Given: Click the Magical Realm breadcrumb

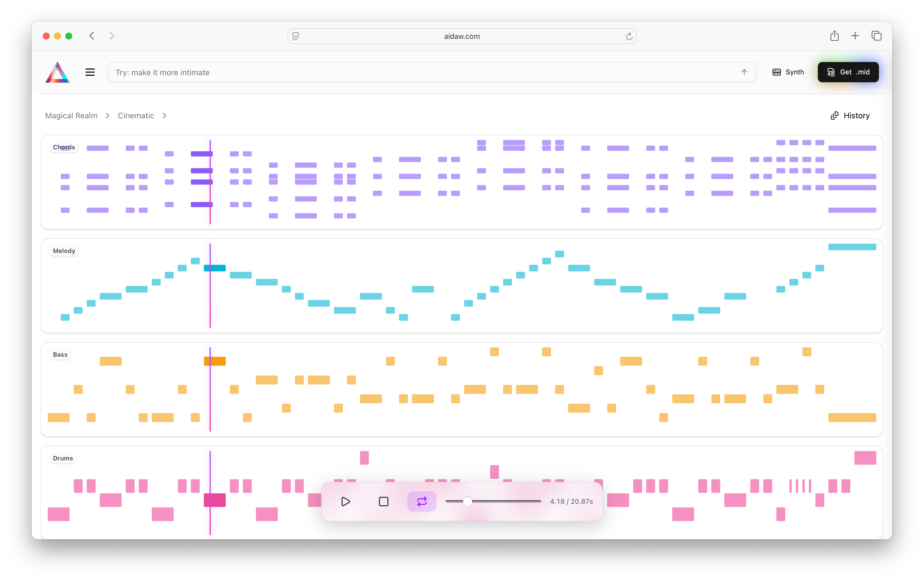Looking at the screenshot, I should (71, 116).
